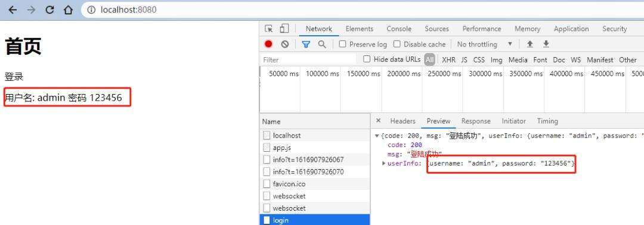Select the localhost request row
The height and width of the screenshot is (225, 644).
[x=315, y=135]
